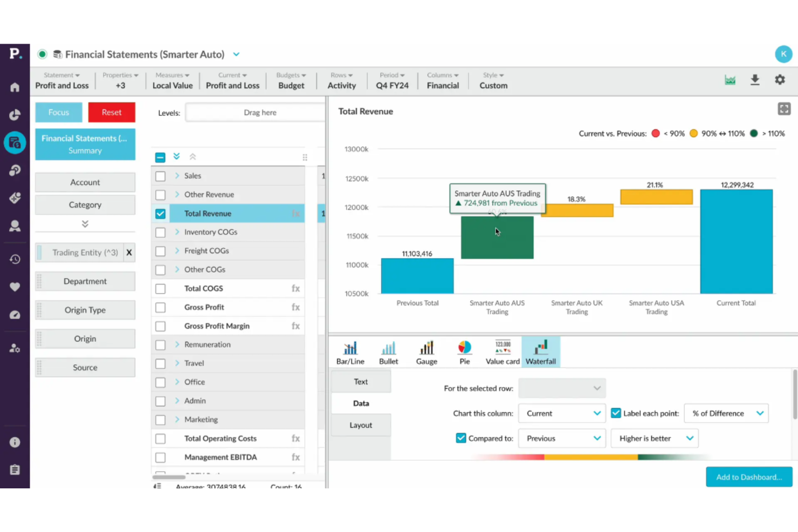Check the Total Operating Costs checkbox
798x532 pixels.
(x=160, y=439)
